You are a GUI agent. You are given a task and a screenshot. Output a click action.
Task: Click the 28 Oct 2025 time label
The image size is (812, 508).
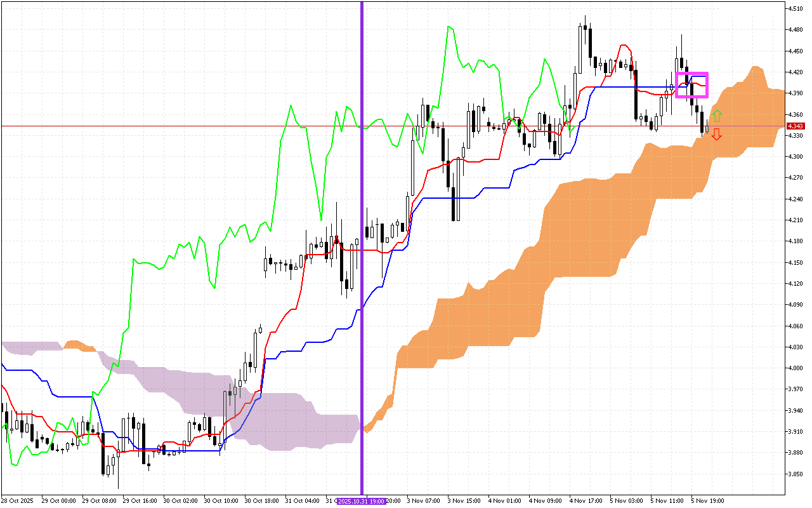(16, 501)
